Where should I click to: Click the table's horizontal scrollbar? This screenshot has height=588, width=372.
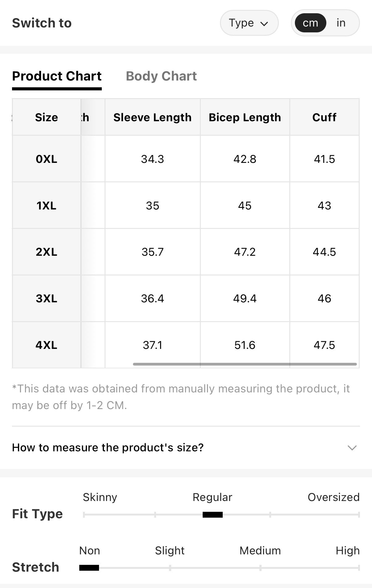(245, 364)
